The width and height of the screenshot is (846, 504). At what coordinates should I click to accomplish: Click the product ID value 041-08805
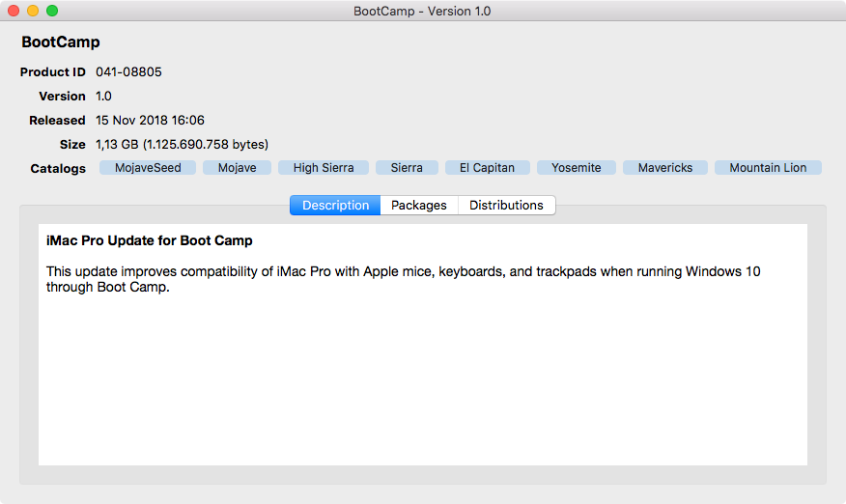pos(128,71)
